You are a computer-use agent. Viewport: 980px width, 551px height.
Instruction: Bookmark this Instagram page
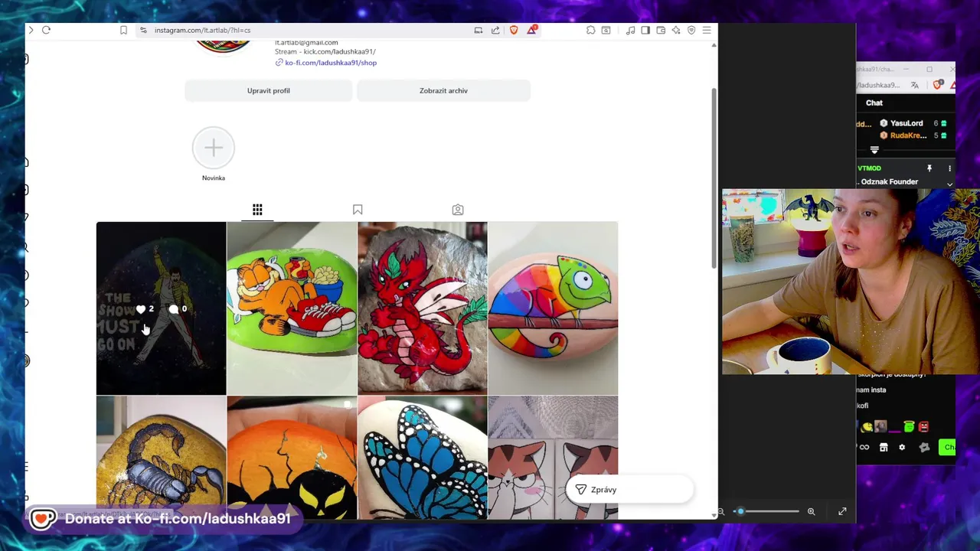(x=123, y=30)
